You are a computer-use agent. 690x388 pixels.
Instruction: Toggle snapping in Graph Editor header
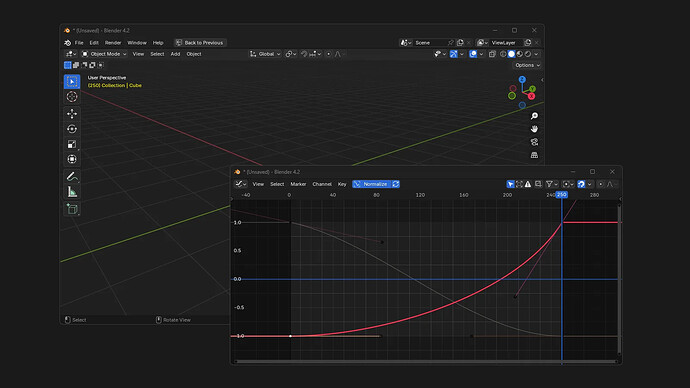click(581, 184)
